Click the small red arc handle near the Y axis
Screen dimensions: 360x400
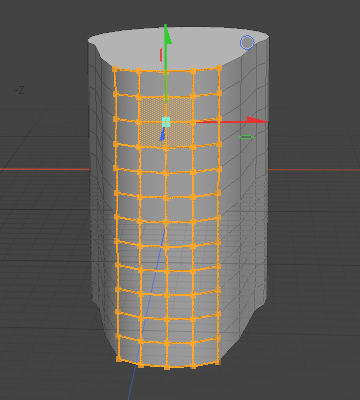(x=161, y=55)
